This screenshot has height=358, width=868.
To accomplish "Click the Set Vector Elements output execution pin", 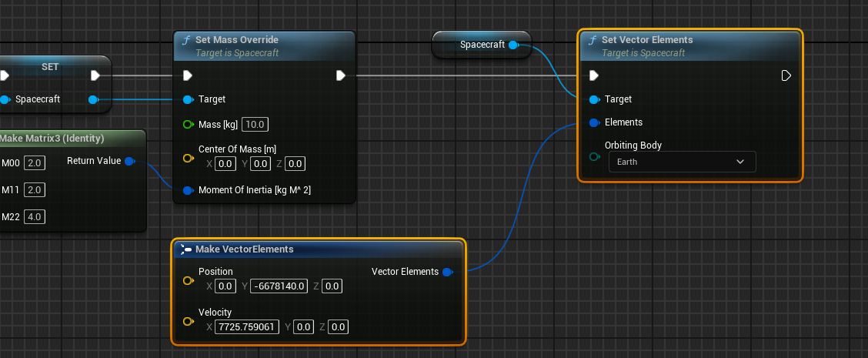I will click(x=786, y=75).
